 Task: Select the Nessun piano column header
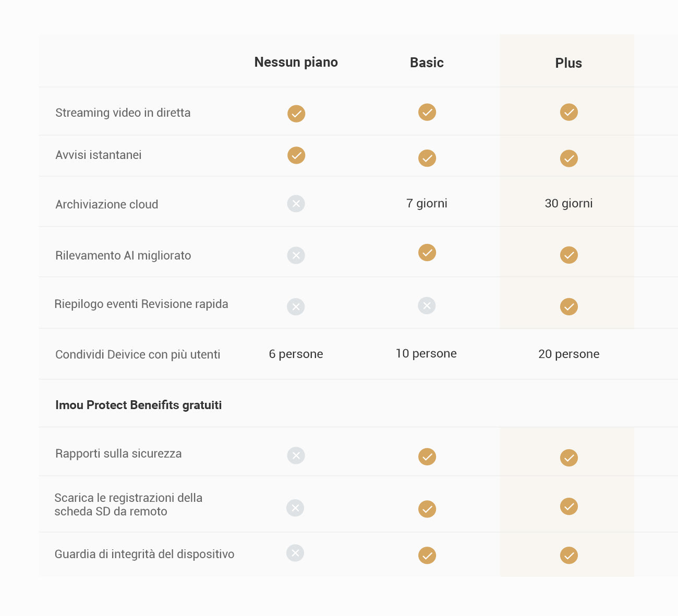coord(296,63)
